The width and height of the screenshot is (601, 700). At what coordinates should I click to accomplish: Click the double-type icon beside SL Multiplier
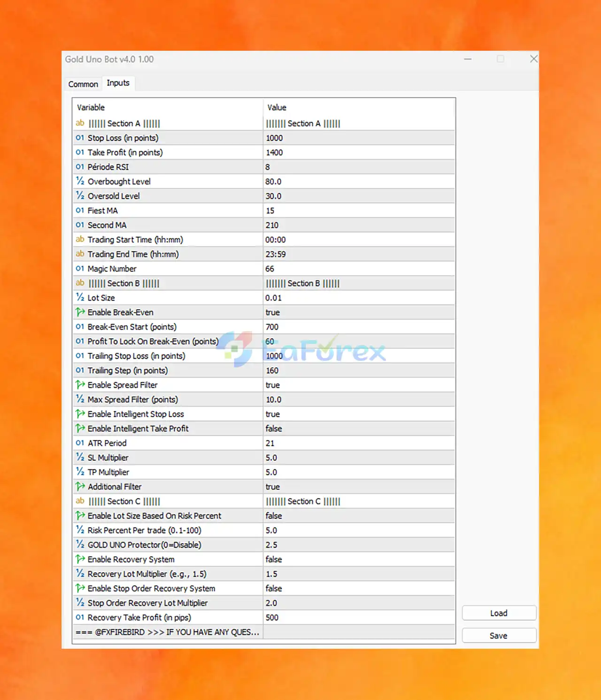[x=80, y=458]
